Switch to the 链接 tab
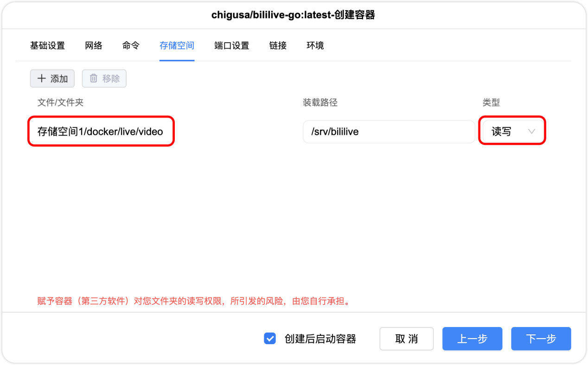This screenshot has height=365, width=588. click(277, 45)
